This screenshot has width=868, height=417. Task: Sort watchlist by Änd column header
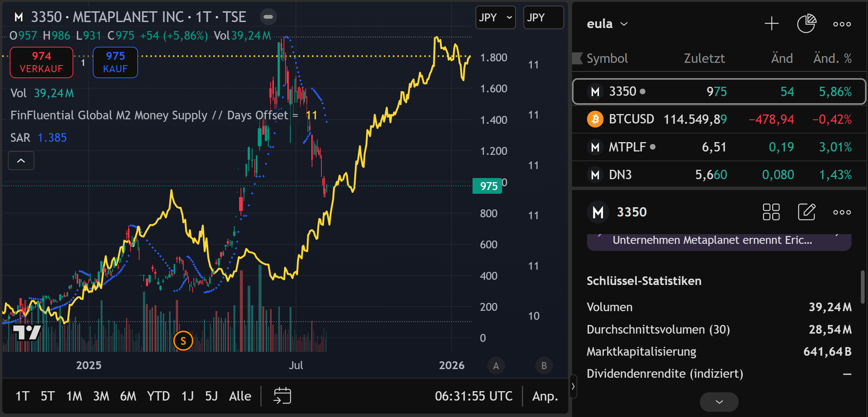click(782, 58)
